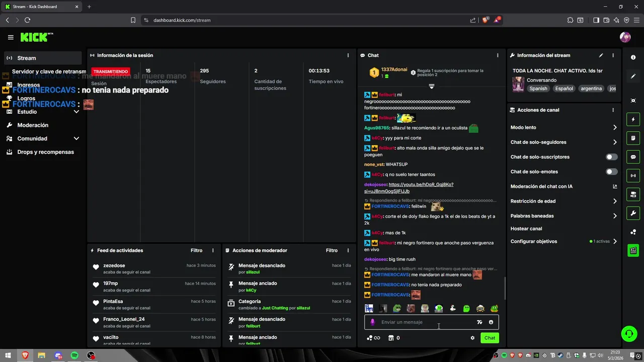
Task: Open the hamburger menu next to the Kick logo
Action: coord(11,37)
